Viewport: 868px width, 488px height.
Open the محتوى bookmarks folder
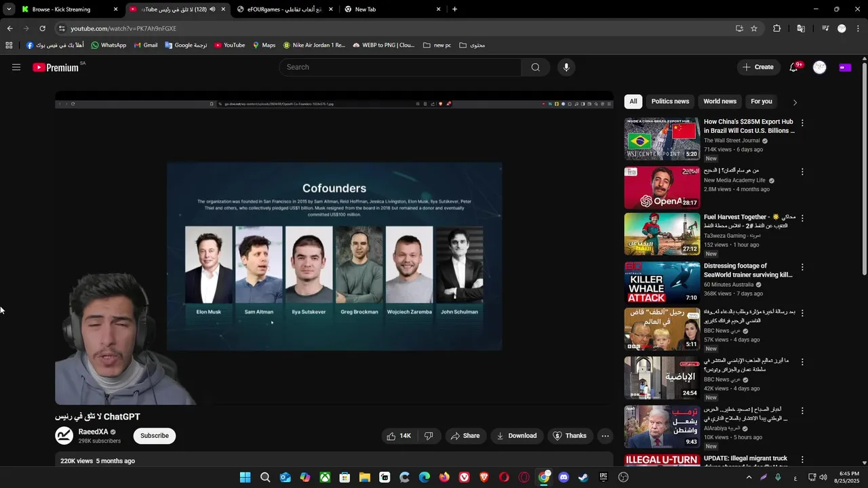click(x=472, y=45)
